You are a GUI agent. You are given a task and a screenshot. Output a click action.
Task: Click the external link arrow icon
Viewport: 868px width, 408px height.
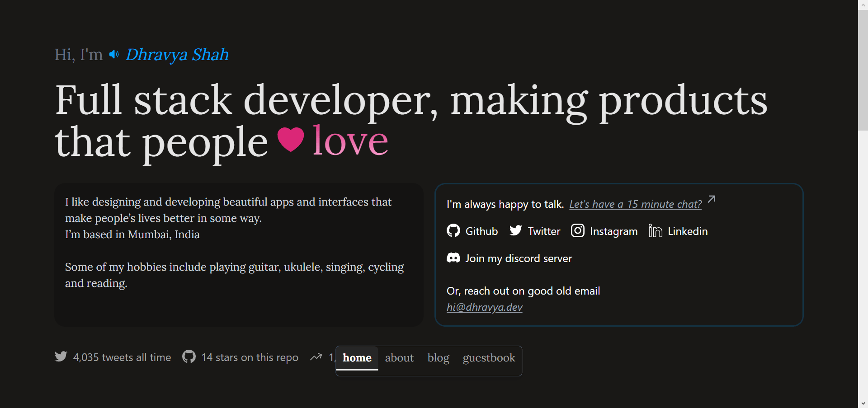click(x=712, y=199)
